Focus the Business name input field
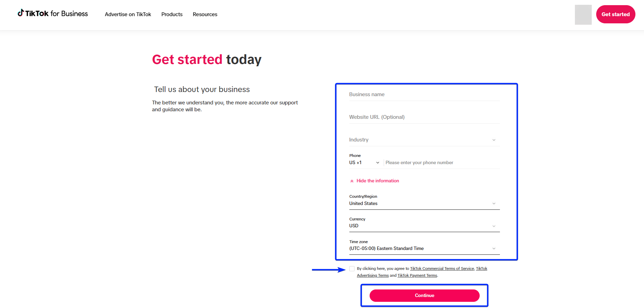 424,94
